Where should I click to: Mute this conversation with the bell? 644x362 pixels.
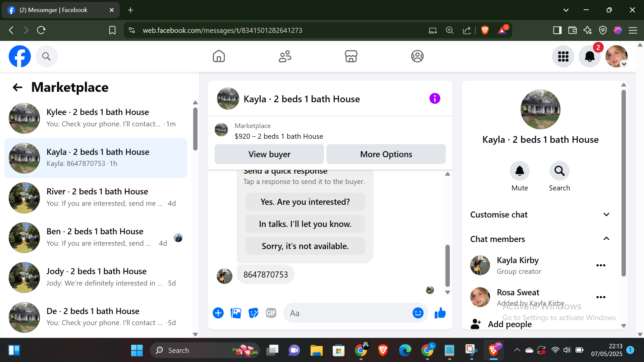click(520, 171)
